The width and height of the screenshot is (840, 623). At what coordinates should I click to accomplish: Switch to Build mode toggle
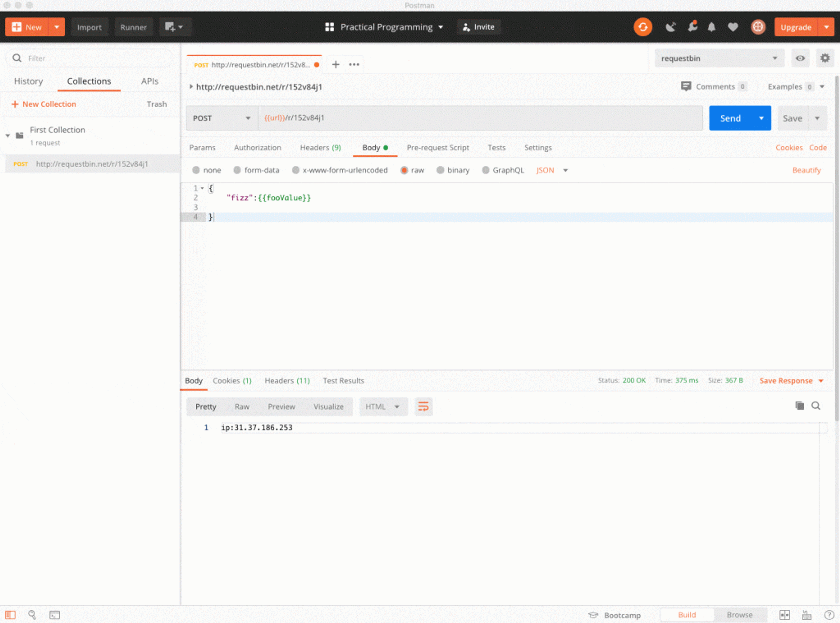click(687, 615)
